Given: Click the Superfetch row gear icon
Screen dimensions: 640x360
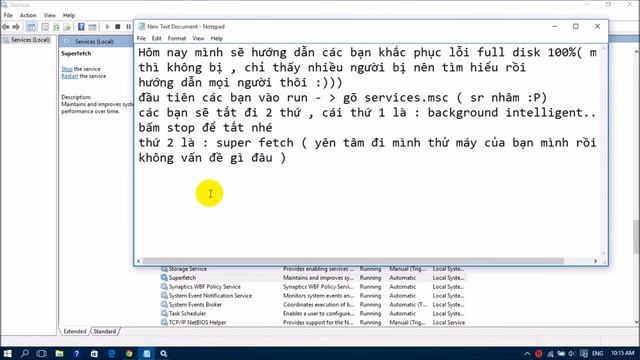Looking at the screenshot, I should pos(164,278).
